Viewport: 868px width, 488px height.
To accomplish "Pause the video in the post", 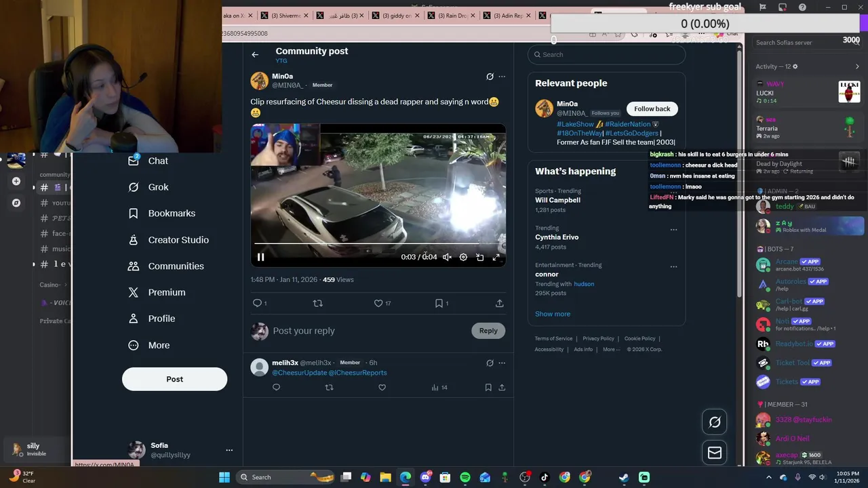I will click(260, 257).
